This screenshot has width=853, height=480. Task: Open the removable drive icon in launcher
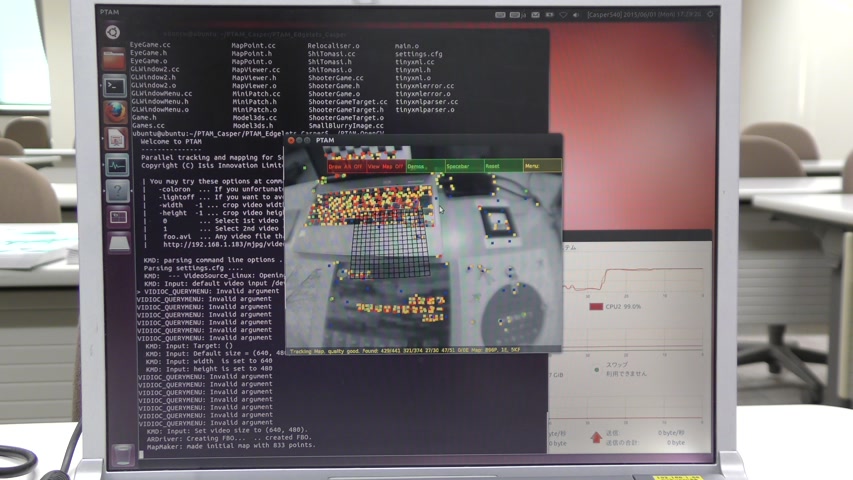coord(119,243)
